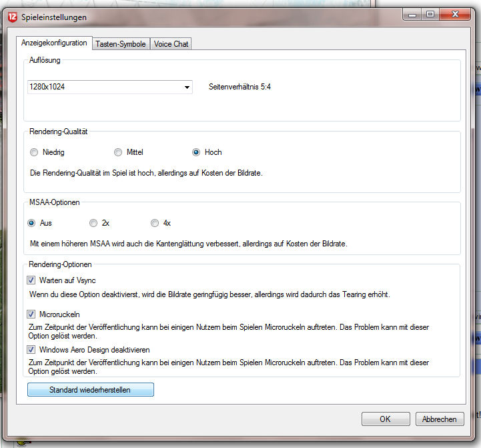Click the Standard wiederherstellen button
Viewport: 481px width, 448px height.
90,390
